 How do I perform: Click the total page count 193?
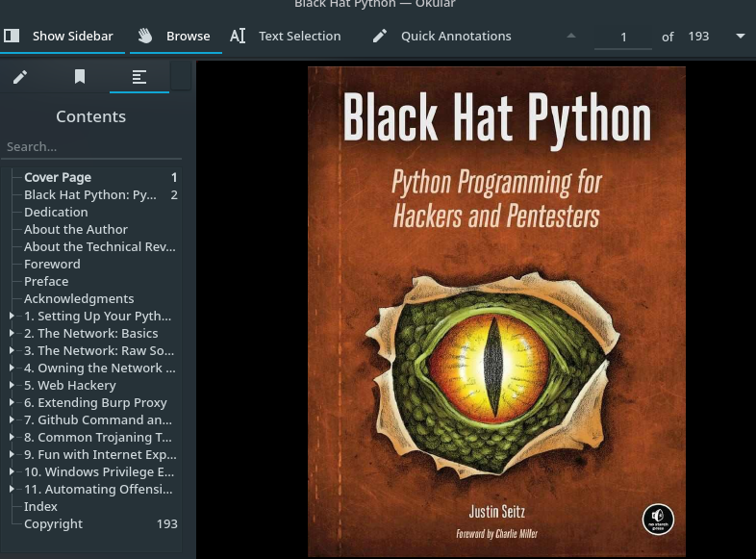pyautogui.click(x=698, y=37)
